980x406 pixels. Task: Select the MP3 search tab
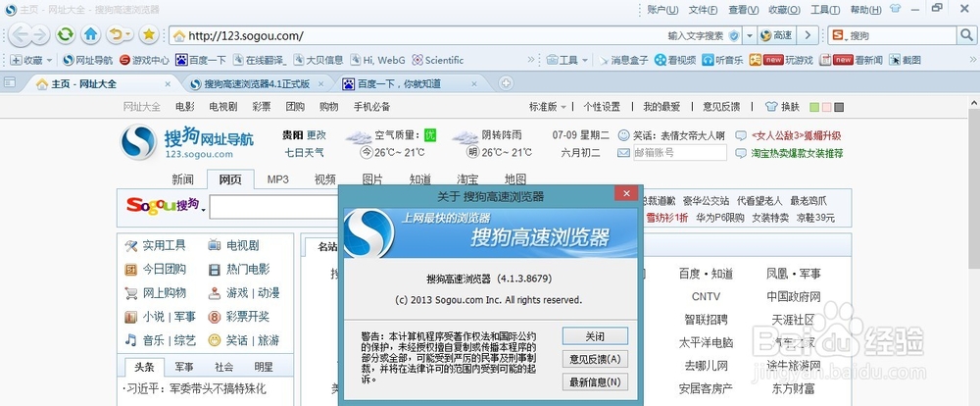pyautogui.click(x=278, y=178)
